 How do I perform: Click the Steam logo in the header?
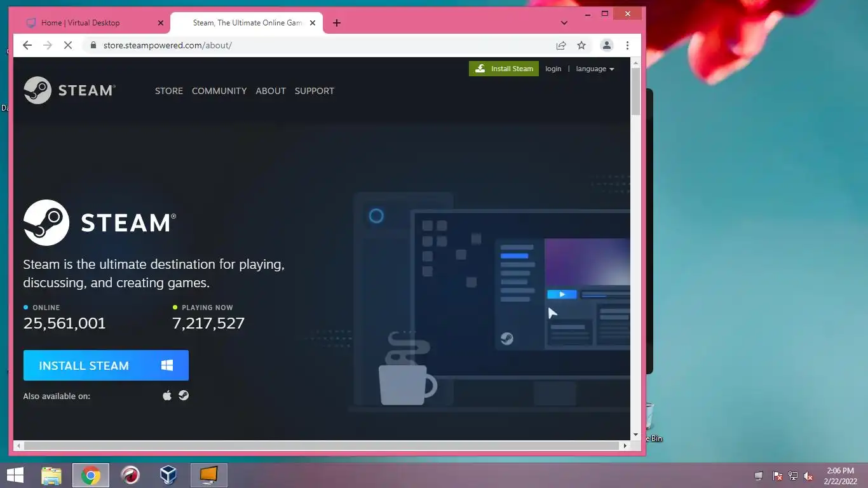[69, 90]
